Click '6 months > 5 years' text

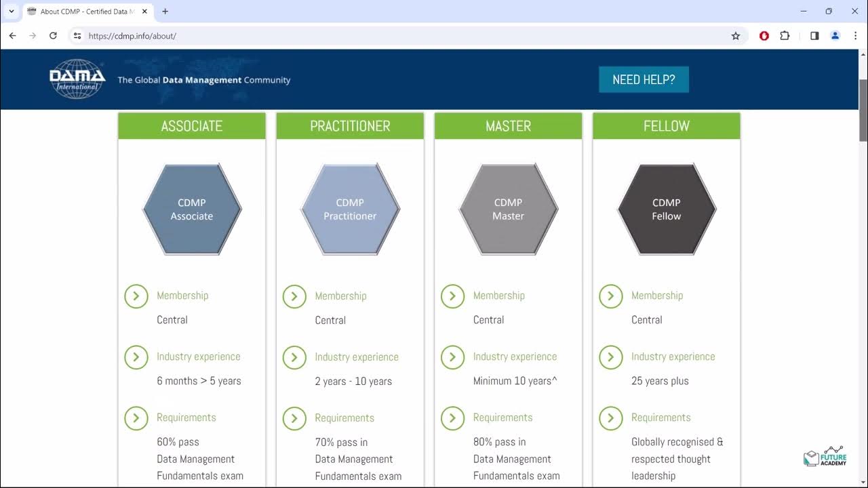[x=199, y=381]
